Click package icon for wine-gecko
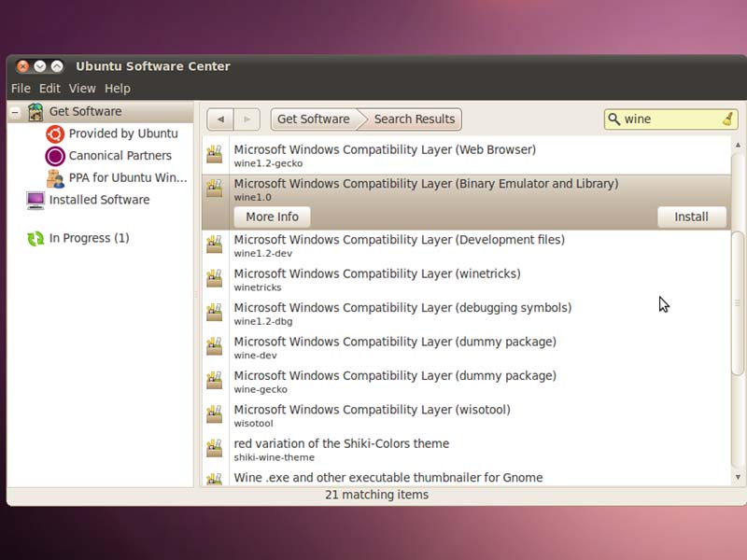Viewport: 747px width, 560px height. 215,381
